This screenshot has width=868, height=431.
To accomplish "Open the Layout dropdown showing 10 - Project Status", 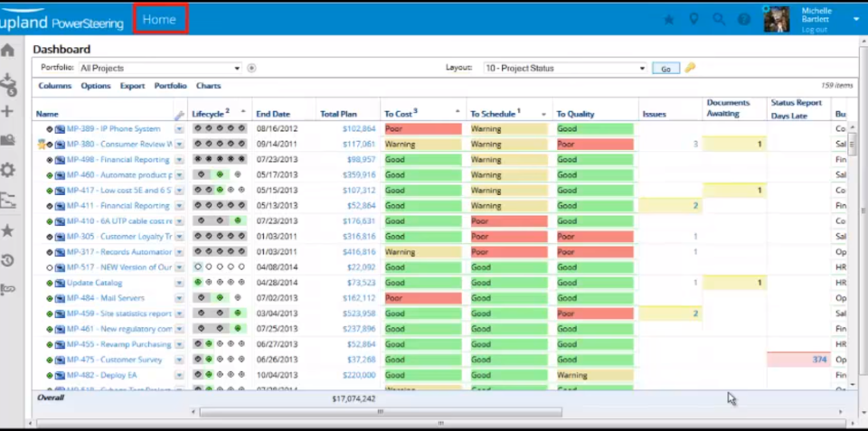I will click(x=565, y=68).
